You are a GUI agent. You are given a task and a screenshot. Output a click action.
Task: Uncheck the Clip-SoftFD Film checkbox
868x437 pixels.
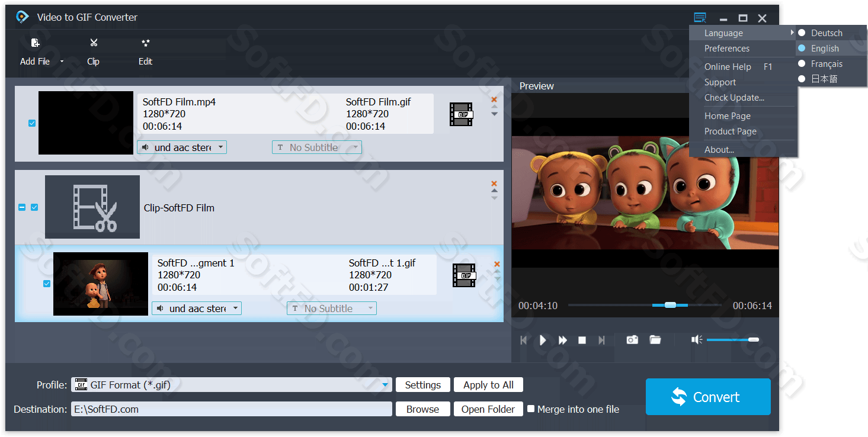pyautogui.click(x=34, y=207)
